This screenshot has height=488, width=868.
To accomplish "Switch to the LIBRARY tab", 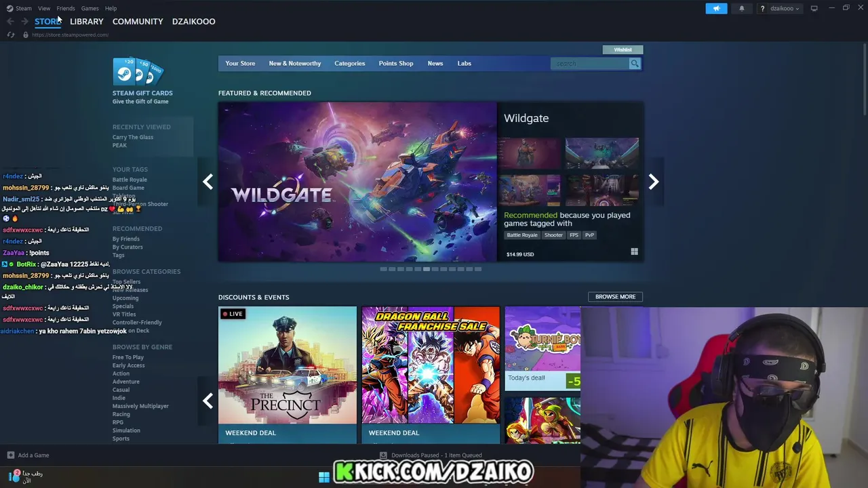I will click(87, 22).
